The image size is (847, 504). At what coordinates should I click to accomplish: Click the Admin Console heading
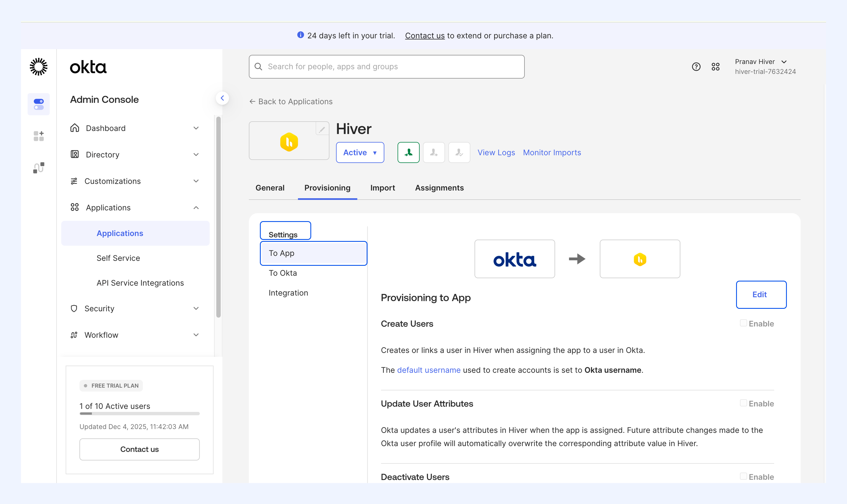tap(104, 100)
